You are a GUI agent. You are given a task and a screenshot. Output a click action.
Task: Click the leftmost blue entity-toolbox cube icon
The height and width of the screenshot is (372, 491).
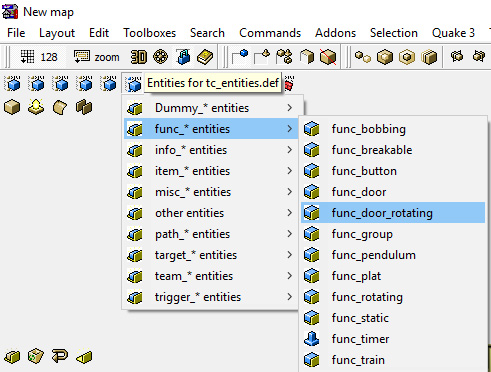click(12, 83)
